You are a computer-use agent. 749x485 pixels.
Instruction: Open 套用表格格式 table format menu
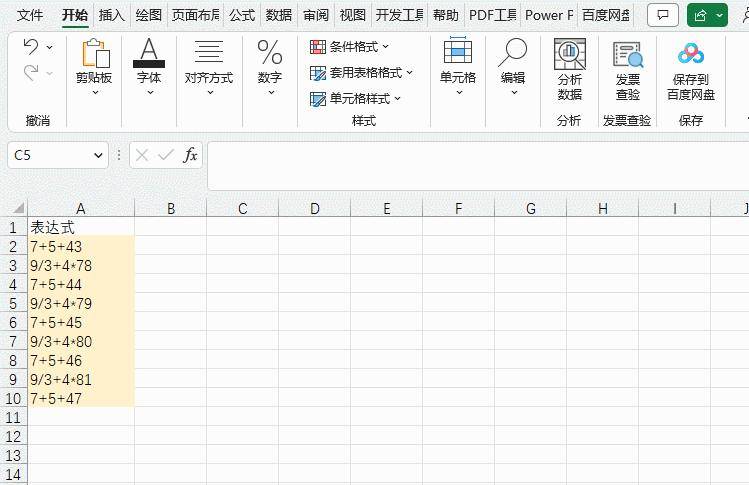coord(361,73)
